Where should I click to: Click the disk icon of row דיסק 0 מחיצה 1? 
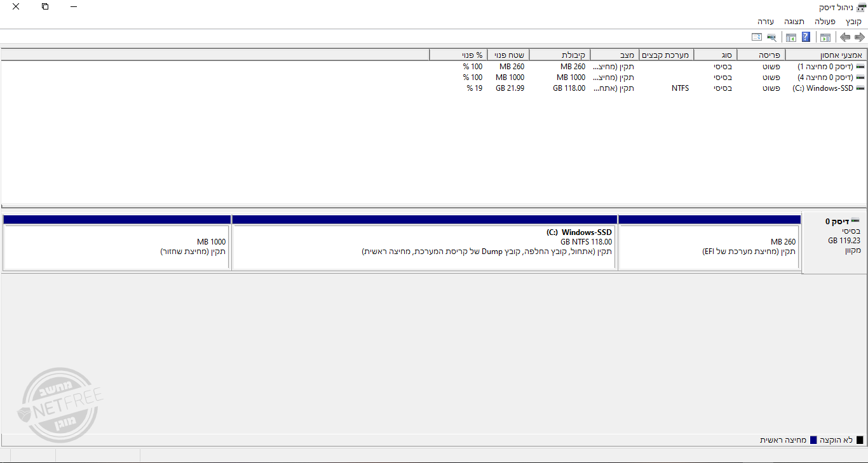point(860,67)
